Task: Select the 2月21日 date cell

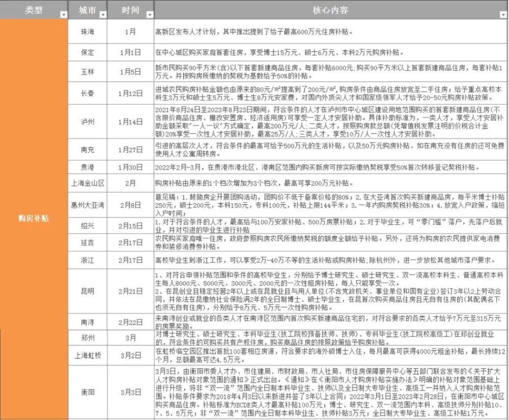Action: coord(130,291)
